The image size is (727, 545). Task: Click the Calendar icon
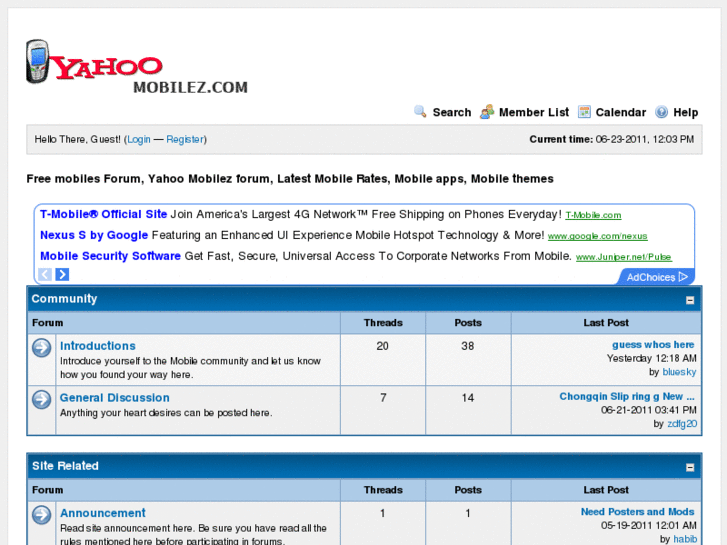point(584,112)
